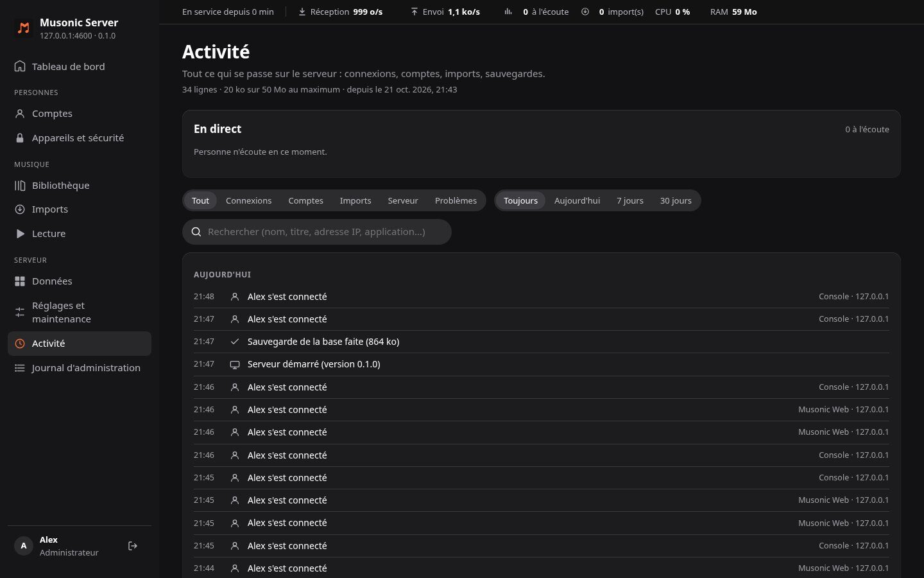This screenshot has width=924, height=578.
Task: Click the RAM 59 Mo indicator
Action: click(733, 12)
